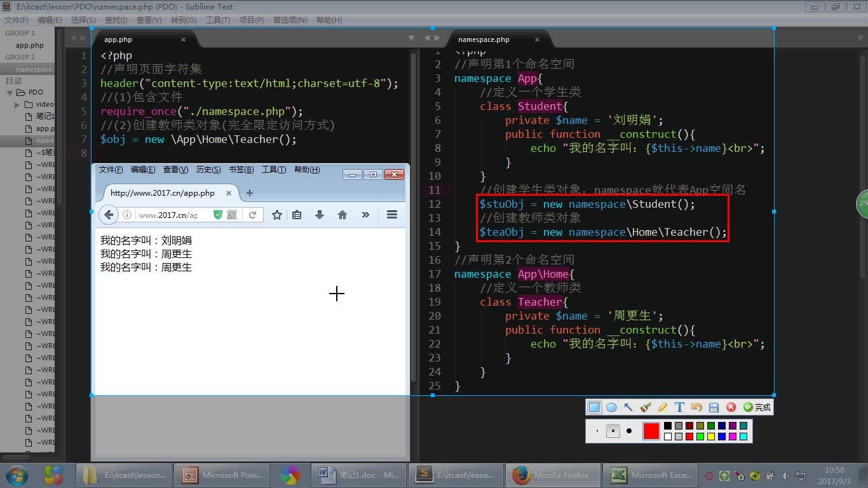Screen dimensions: 868x488
Task: Open Firefox 工具(T) menu
Action: tap(274, 170)
